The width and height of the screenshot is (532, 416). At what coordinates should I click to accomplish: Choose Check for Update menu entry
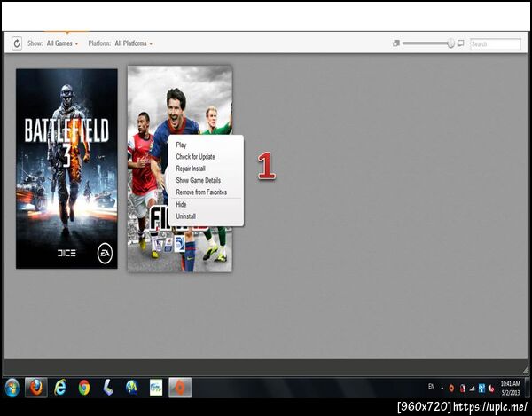point(195,157)
